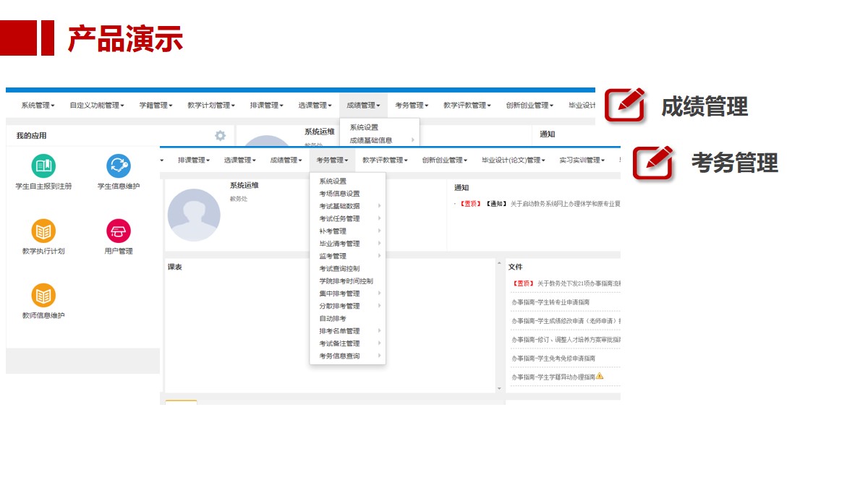Open 学生信息维护 app icon
The height and width of the screenshot is (488, 868).
point(119,166)
